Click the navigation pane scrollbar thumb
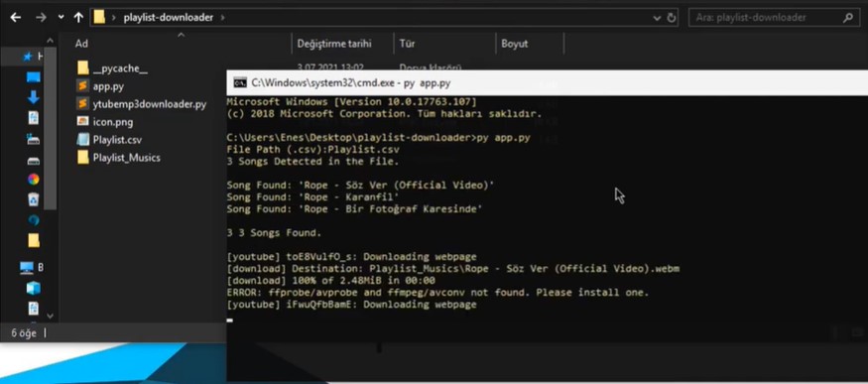This screenshot has width=868, height=384. point(51,127)
